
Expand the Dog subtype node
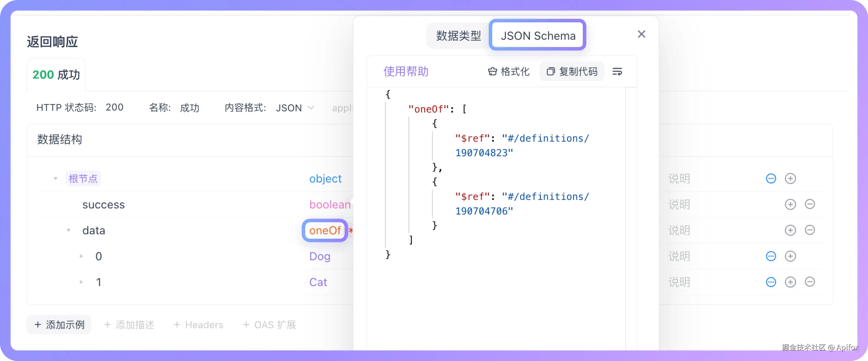click(81, 256)
